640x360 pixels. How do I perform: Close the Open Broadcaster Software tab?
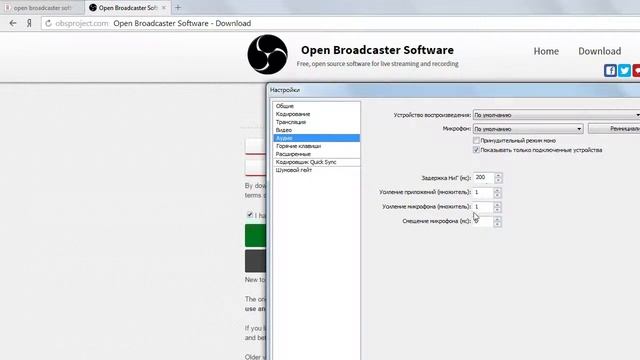(164, 8)
